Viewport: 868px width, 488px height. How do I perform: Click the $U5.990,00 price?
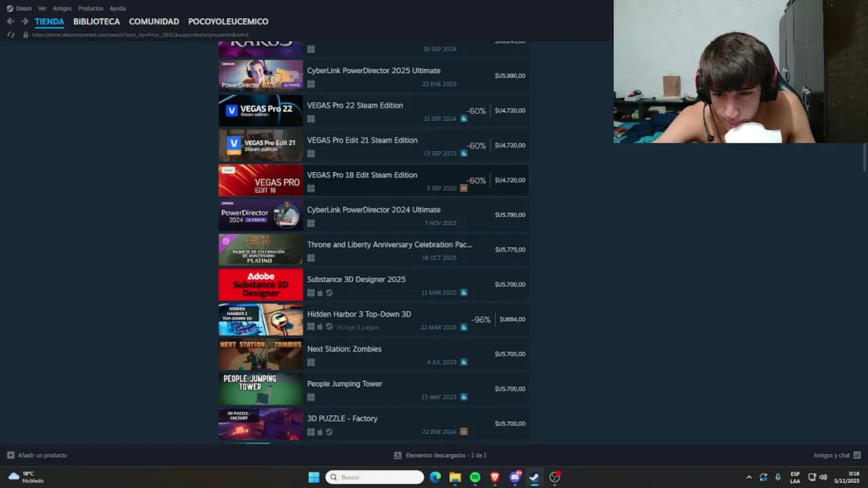pyautogui.click(x=510, y=76)
